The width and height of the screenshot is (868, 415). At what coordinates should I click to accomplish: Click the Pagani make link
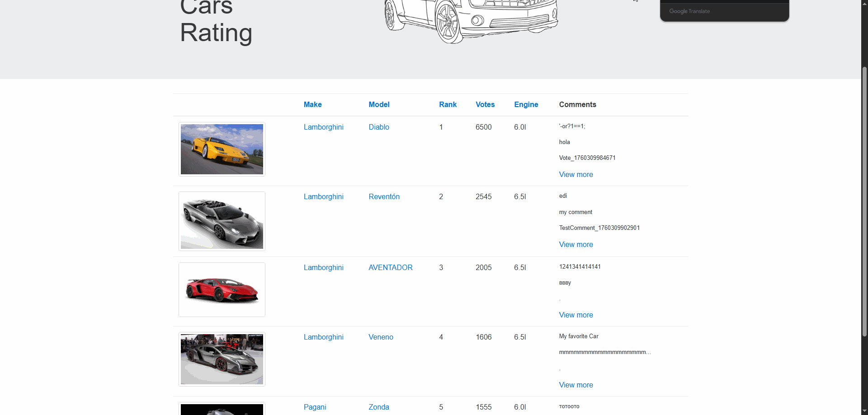coord(315,407)
